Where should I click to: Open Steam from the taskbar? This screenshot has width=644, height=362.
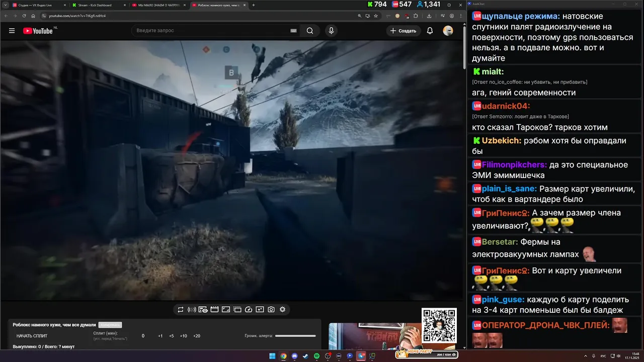point(305,356)
